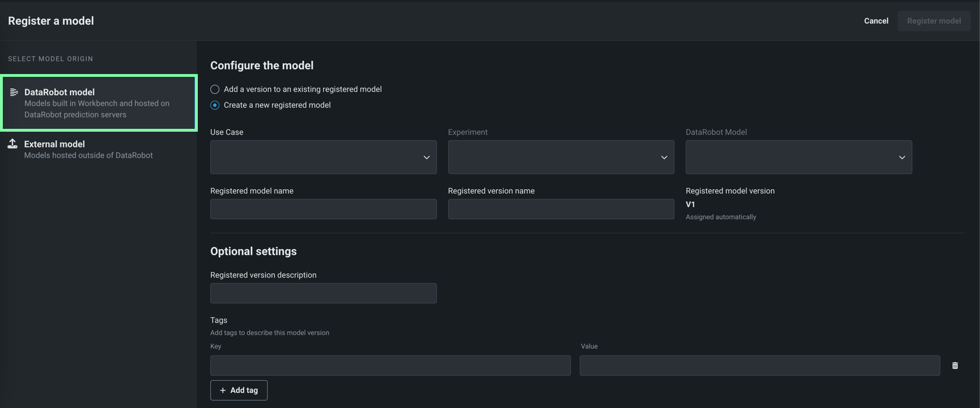Click the Use Case dropdown chevron arrow

(x=427, y=158)
